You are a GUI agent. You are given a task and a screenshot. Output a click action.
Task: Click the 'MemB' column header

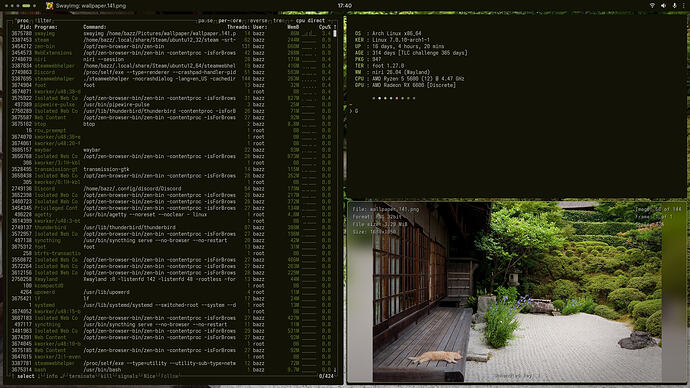tap(293, 27)
